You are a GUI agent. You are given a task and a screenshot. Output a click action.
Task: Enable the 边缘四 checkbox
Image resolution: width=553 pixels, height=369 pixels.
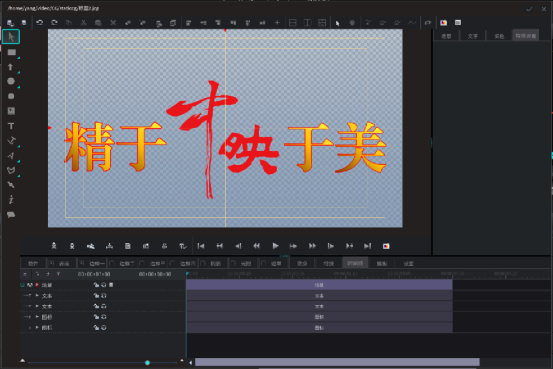click(x=172, y=263)
